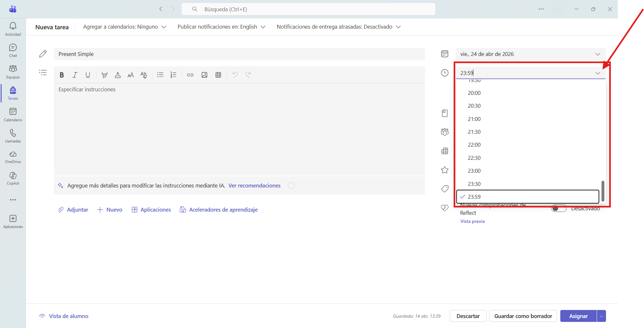Select the checked 23:59 option
Screen dimensions: 644x328
(528, 197)
